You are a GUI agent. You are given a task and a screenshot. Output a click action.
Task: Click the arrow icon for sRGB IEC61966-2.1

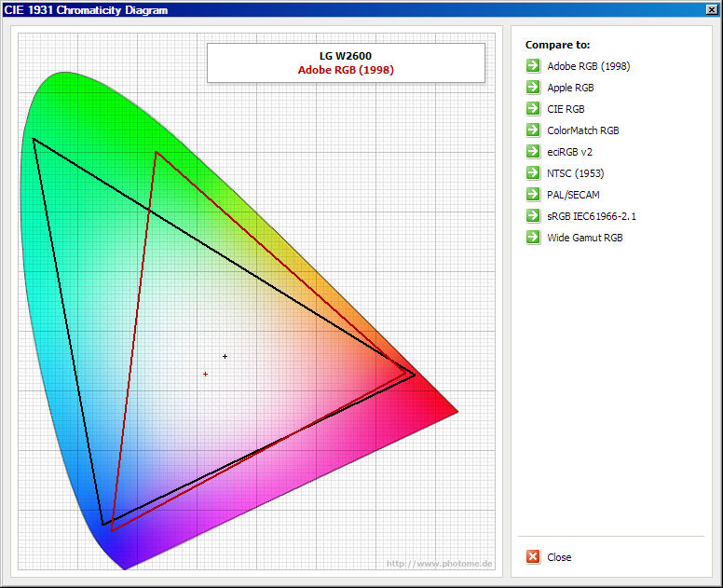click(533, 216)
